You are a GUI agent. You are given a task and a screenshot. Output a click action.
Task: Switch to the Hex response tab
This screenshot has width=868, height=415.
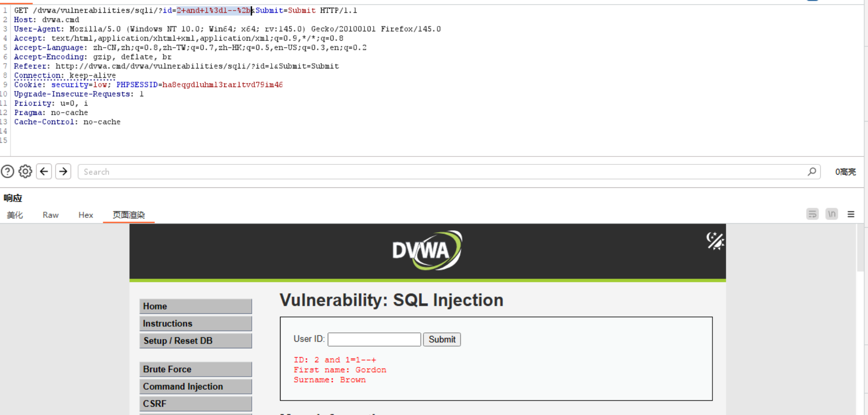pyautogui.click(x=85, y=215)
